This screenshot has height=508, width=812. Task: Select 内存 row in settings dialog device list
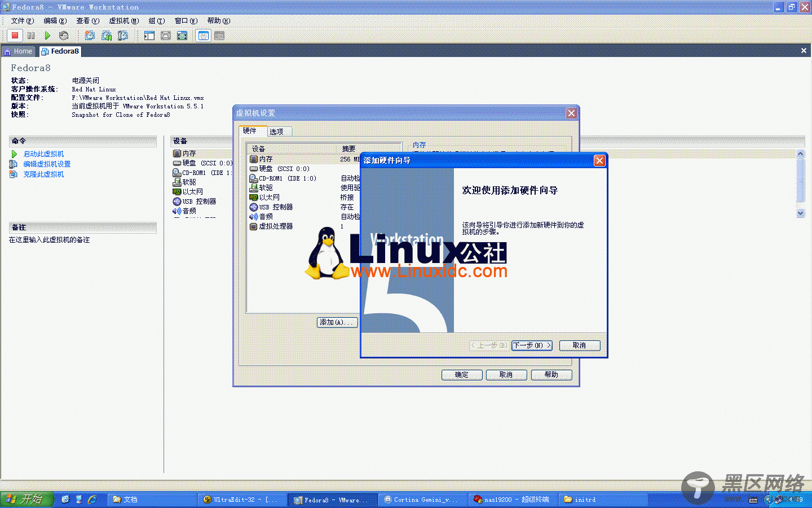304,159
